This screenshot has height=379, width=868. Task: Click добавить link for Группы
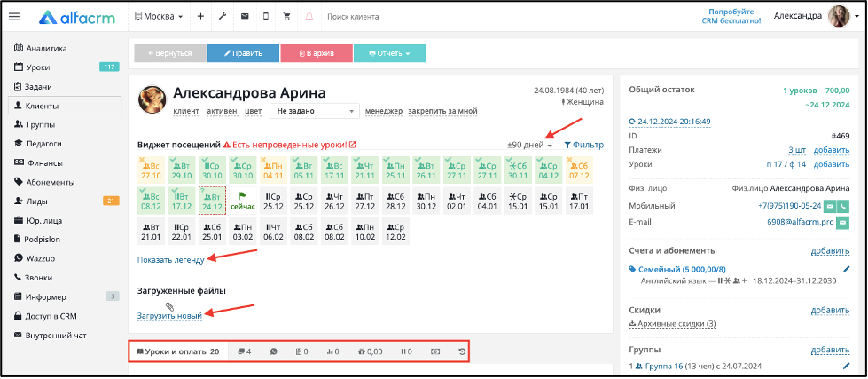click(831, 351)
